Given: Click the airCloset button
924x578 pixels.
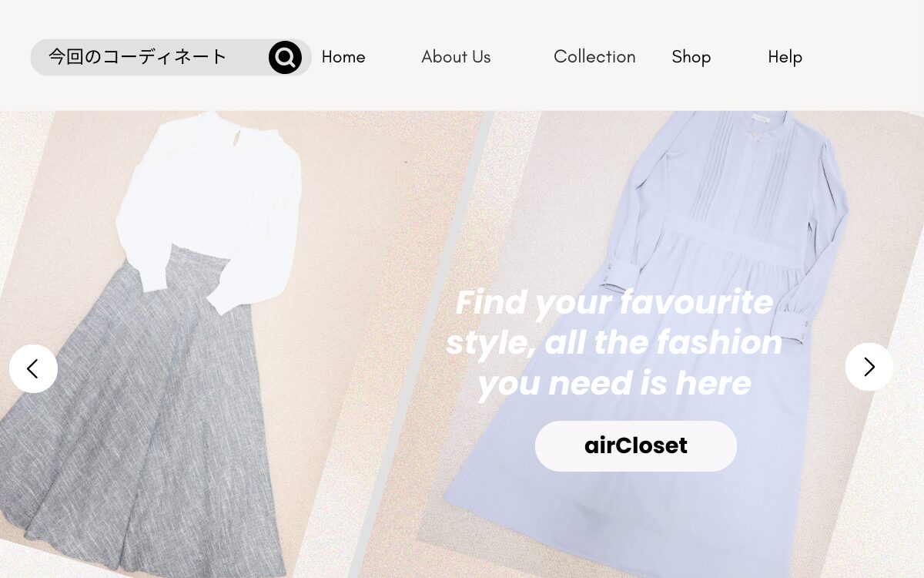Looking at the screenshot, I should (x=636, y=445).
